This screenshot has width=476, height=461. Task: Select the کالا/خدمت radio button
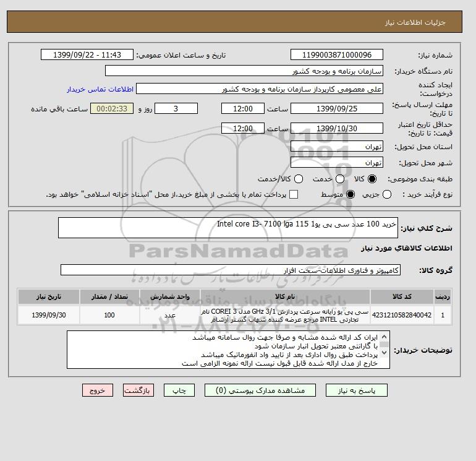tap(299, 179)
